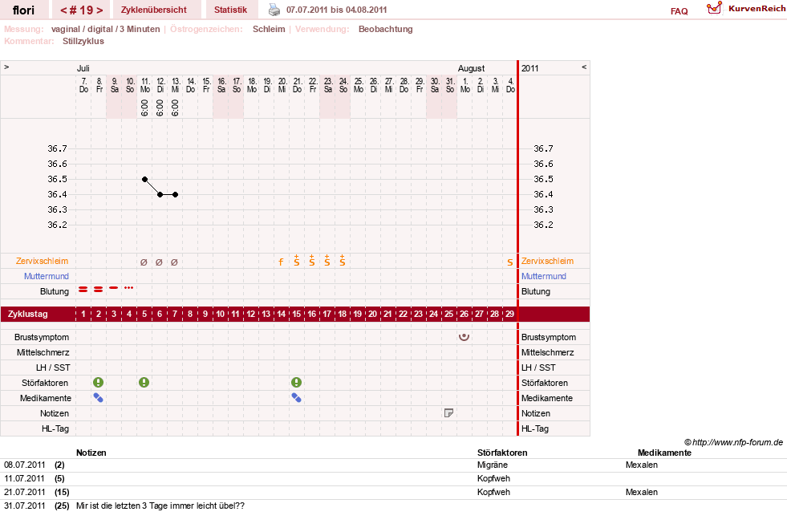Click the Medikamente pill icon on cycle day 2
The image size is (787, 532).
pos(99,398)
